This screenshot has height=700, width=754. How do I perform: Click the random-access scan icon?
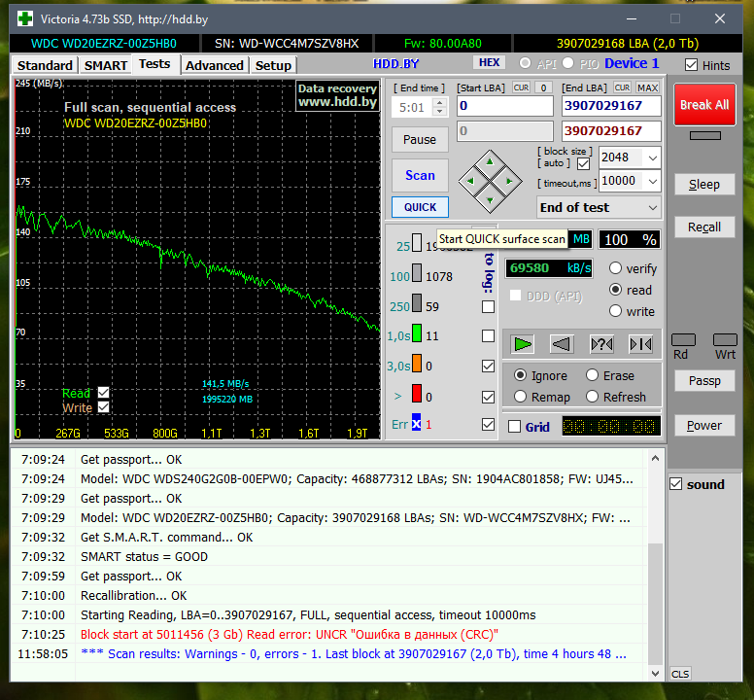point(601,344)
